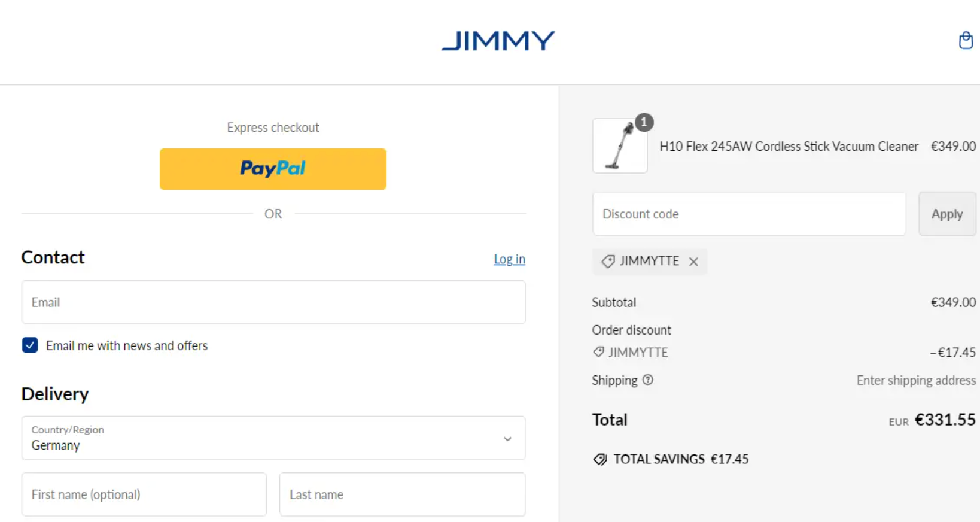Click the H10 Flex 245AW product title
Viewport: 980px width, 522px height.
(789, 147)
